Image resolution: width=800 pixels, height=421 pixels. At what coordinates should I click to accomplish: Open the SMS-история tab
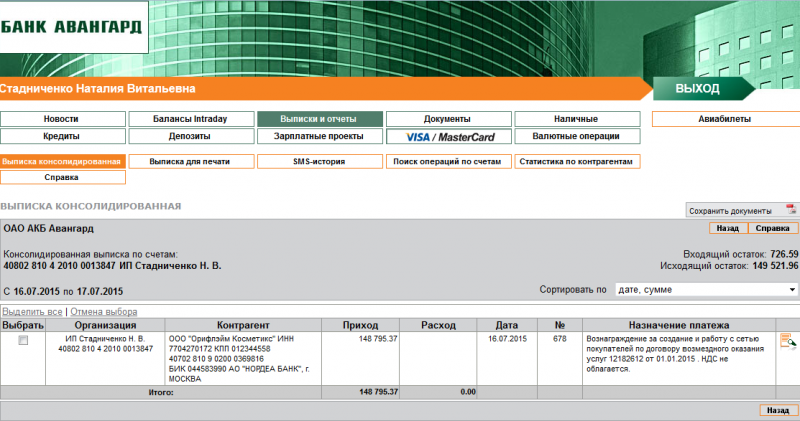(320, 161)
